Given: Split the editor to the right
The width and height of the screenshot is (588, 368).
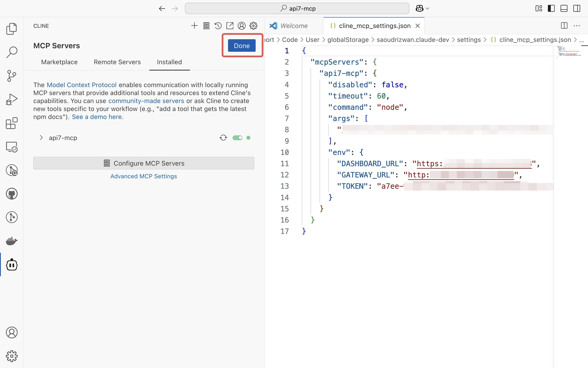Looking at the screenshot, I should (564, 26).
